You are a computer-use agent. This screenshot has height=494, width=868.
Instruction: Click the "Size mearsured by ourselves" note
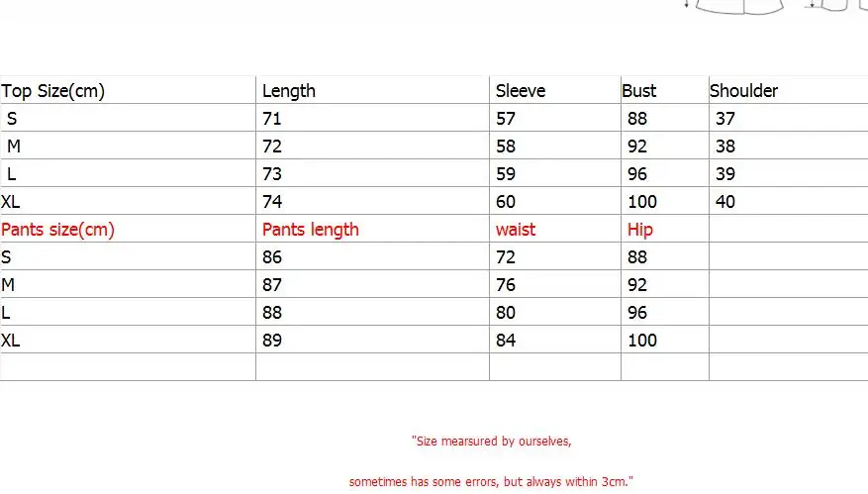[491, 441]
